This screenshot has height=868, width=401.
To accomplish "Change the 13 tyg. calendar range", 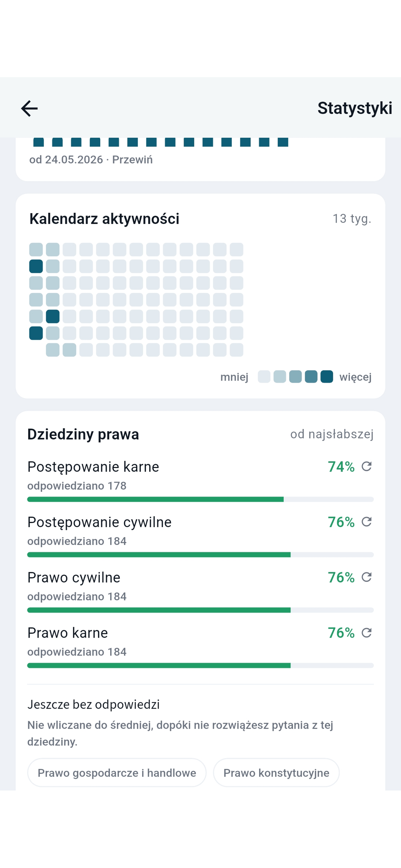I will pos(352,219).
